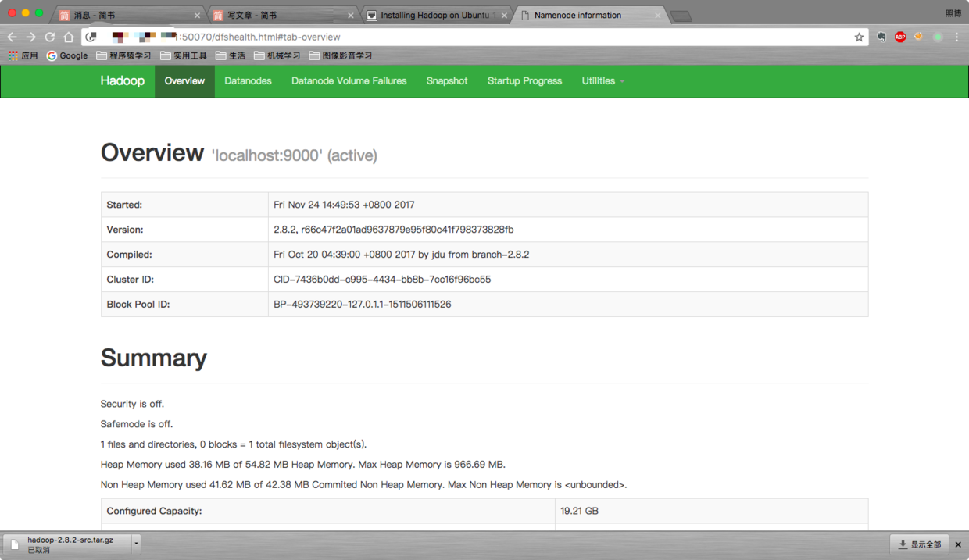Click the 显示全部 downloads button
This screenshot has height=560, width=969.
click(919, 544)
